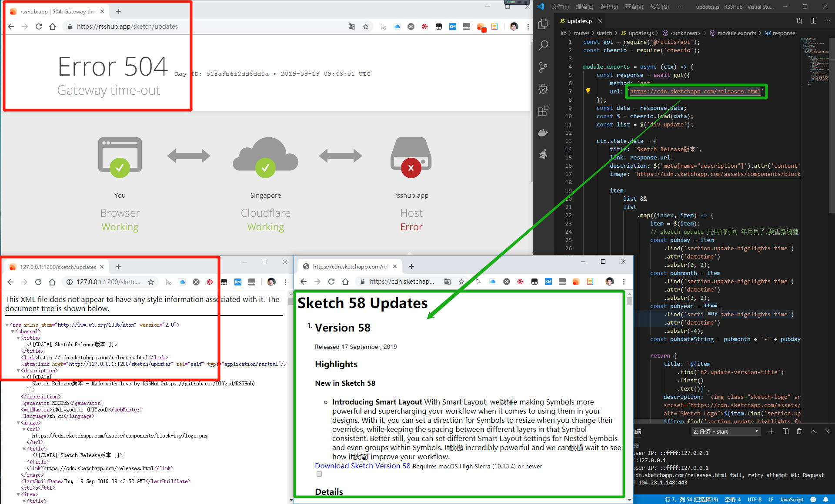Kill the terminal using the trash icon
The height and width of the screenshot is (504, 835).
click(799, 431)
